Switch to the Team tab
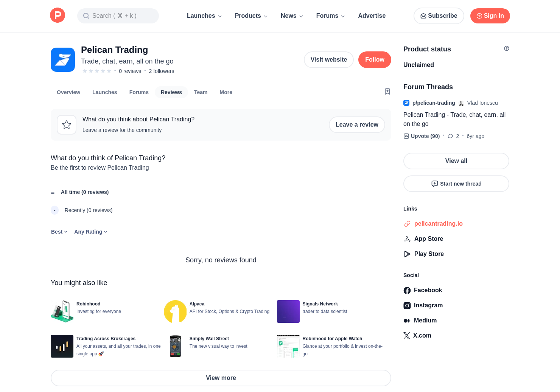Screen dimensions: 560x392 coord(201,92)
